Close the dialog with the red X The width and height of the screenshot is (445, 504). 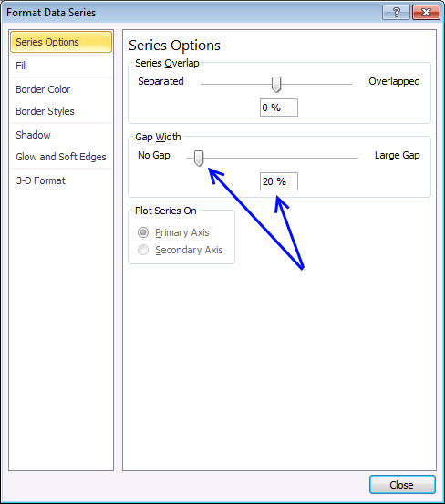[x=426, y=13]
